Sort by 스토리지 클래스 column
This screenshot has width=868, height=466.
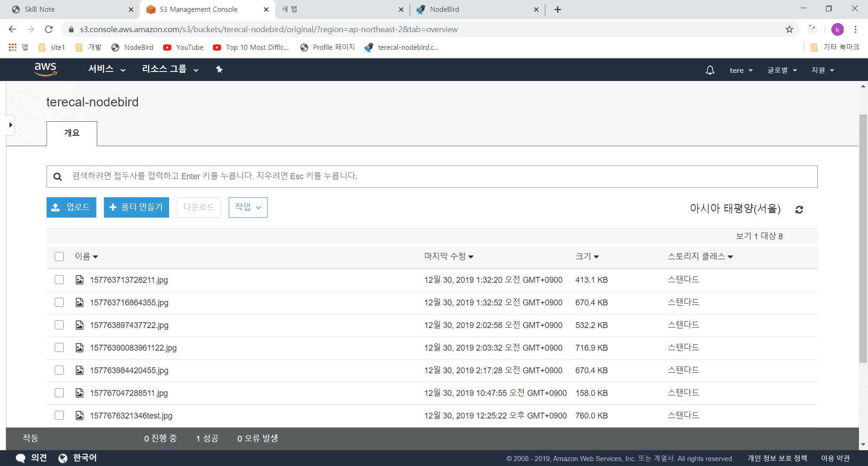click(x=700, y=257)
